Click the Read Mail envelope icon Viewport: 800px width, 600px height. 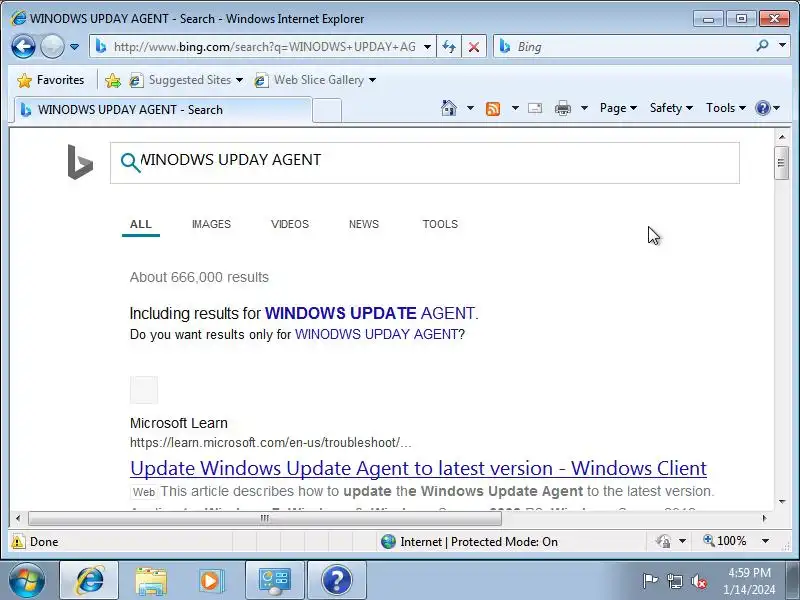[x=535, y=108]
